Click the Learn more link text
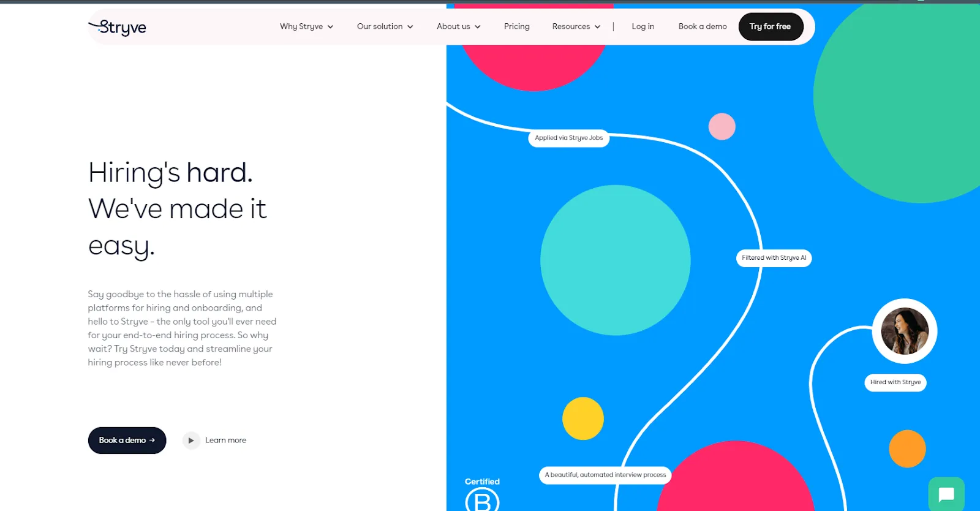Screen dimensions: 980x511 pyautogui.click(x=225, y=441)
